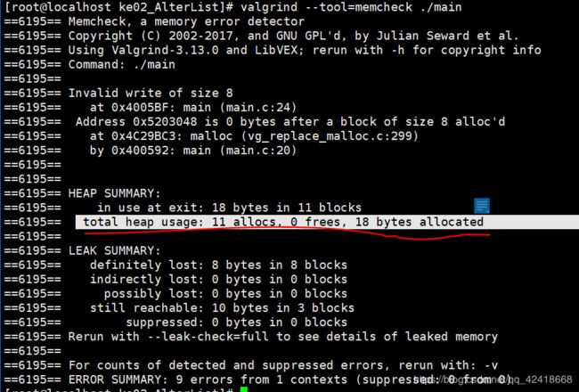Image resolution: width=579 pixels, height=392 pixels.
Task: Click the 'still reachable' line
Action: click(x=222, y=307)
